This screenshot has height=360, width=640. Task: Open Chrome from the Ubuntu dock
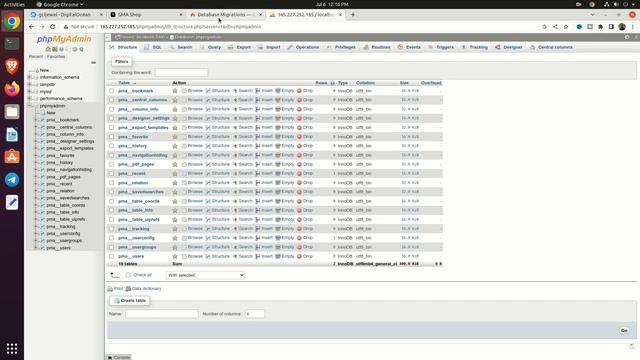(12, 21)
